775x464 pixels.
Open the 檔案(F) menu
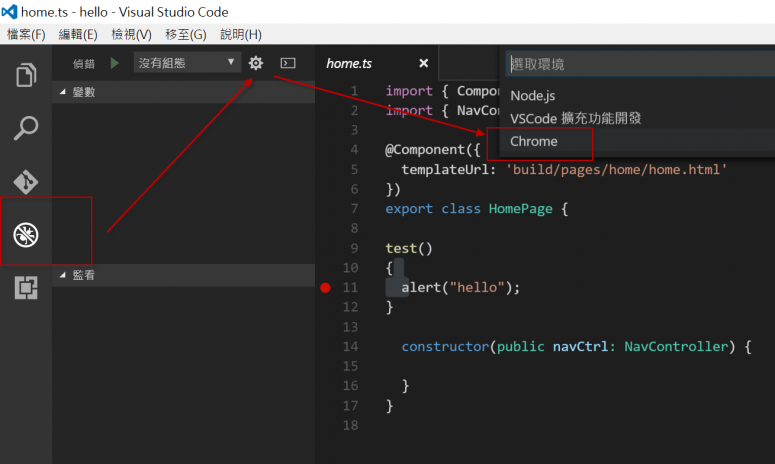tap(26, 34)
